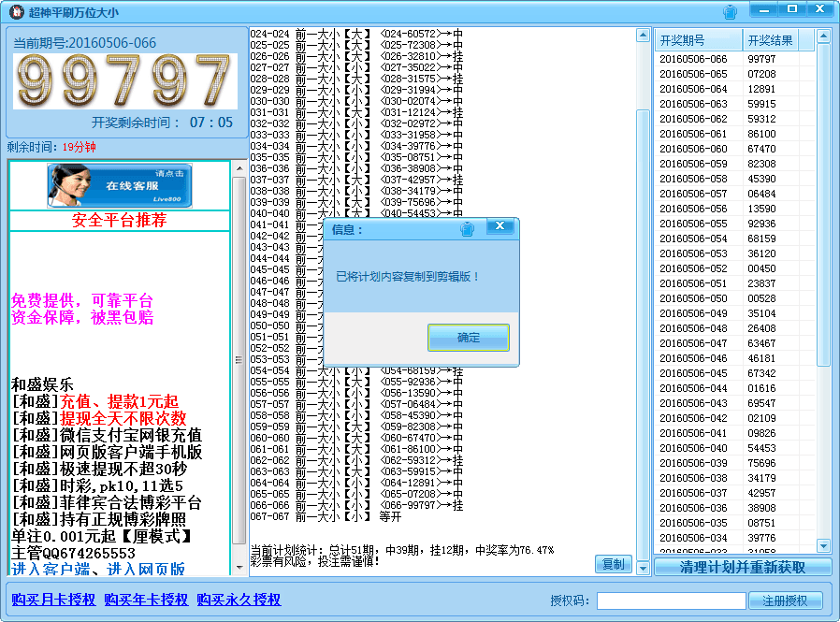Click the 复制 button below the plan list
Image resolution: width=840 pixels, height=622 pixels.
click(613, 564)
